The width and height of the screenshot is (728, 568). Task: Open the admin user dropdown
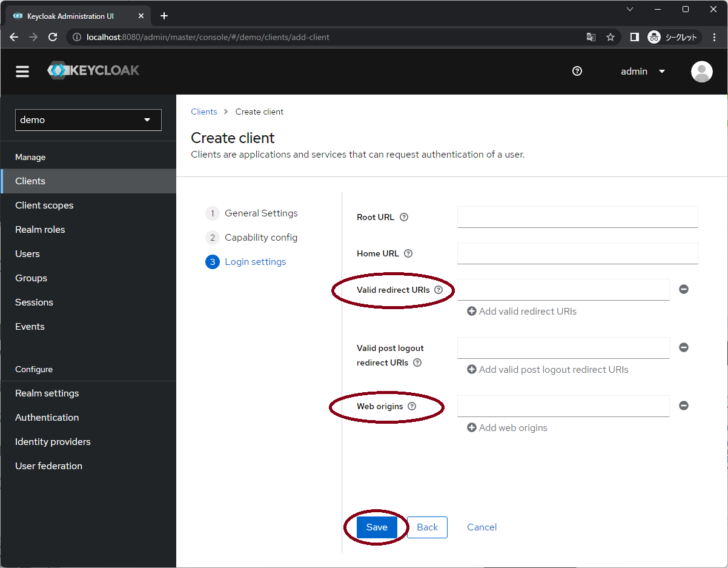(643, 72)
